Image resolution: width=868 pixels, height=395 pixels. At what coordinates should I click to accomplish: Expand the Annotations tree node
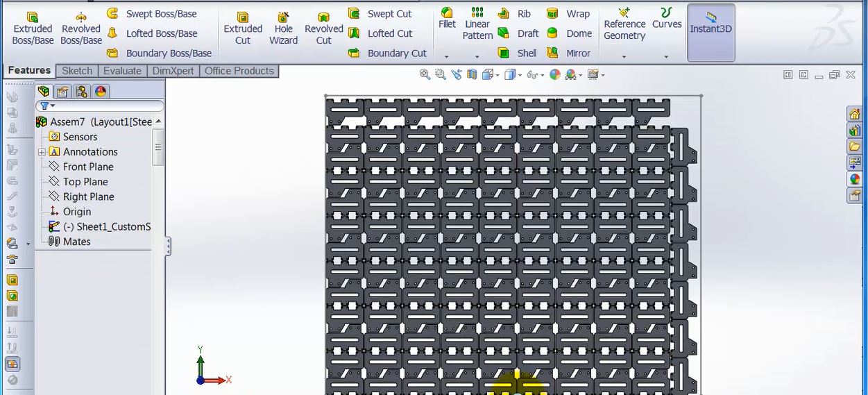click(42, 152)
